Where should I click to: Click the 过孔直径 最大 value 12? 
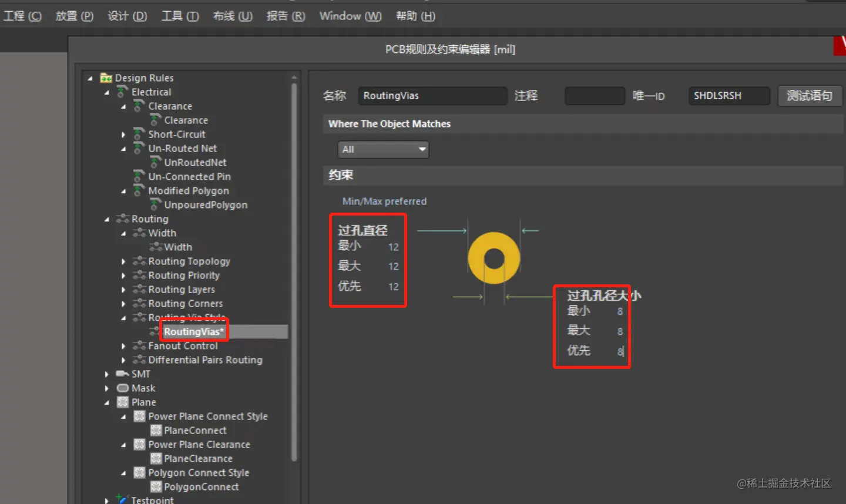(x=393, y=267)
